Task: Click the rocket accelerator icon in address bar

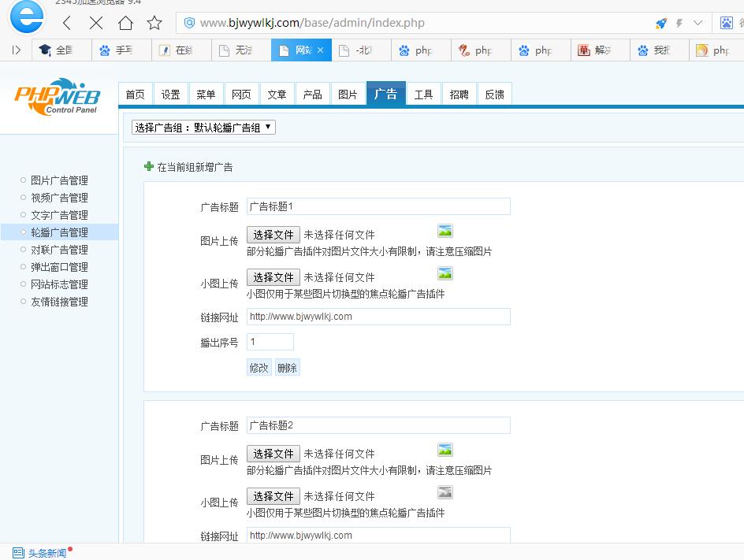Action: point(660,24)
